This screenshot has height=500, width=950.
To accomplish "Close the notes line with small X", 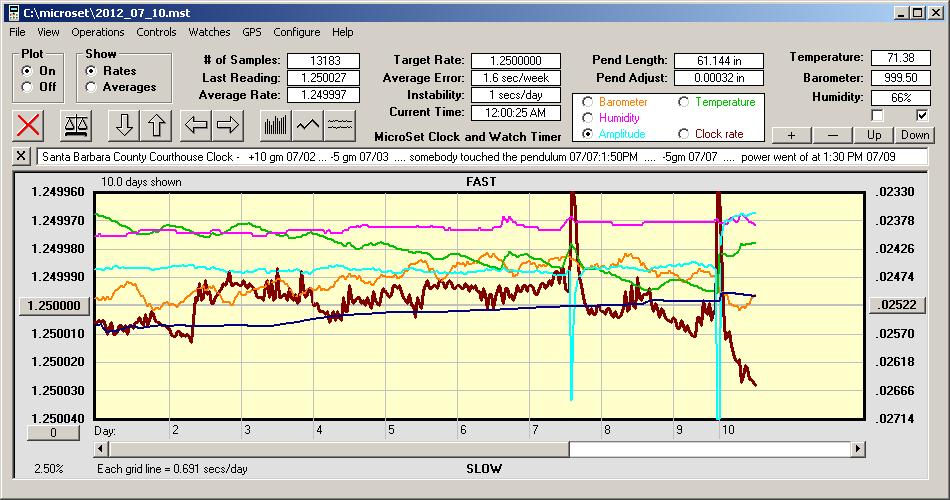I will [21, 156].
